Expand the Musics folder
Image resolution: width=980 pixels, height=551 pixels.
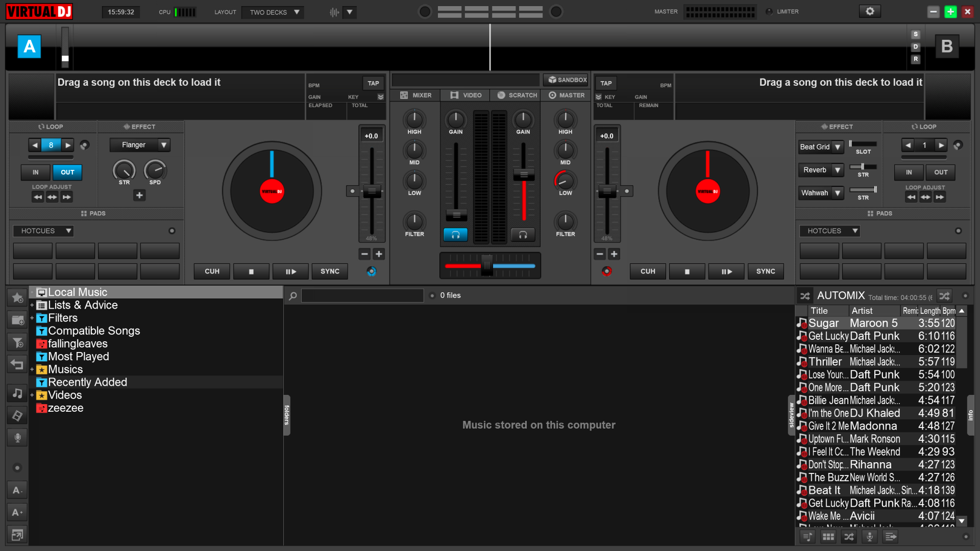tap(32, 369)
